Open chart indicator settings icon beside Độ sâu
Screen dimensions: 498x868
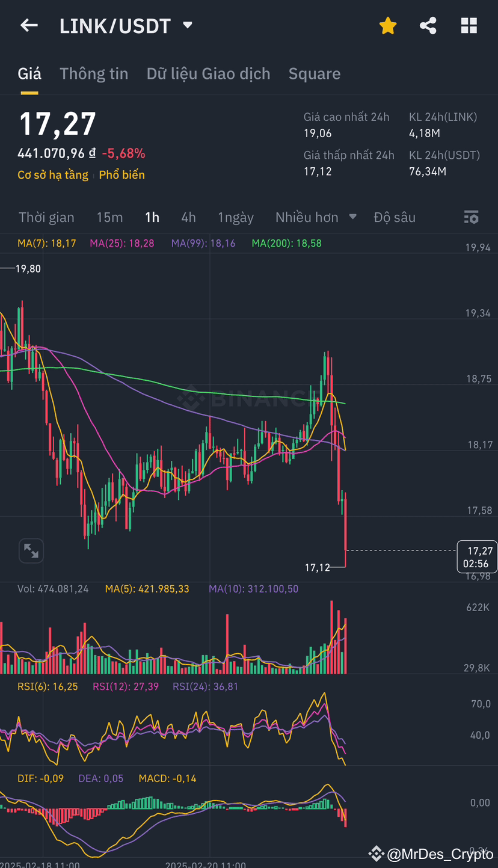coord(472,217)
